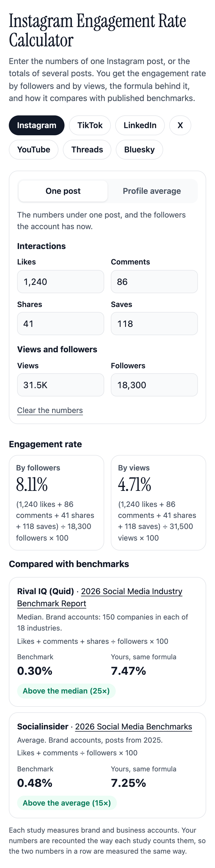Image resolution: width=215 pixels, height=868 pixels.
Task: Select the Bluesky platform pill
Action: [139, 150]
